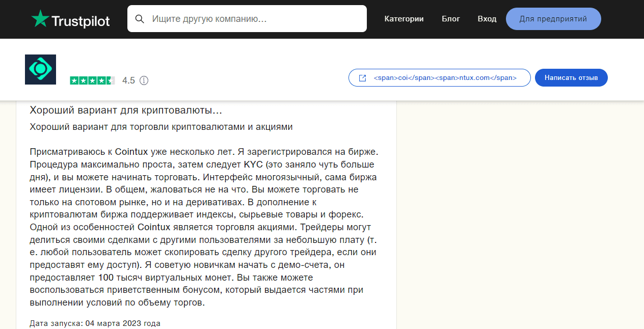Image resolution: width=644 pixels, height=329 pixels.
Task: Click the Cointux company logo
Action: pos(40,69)
